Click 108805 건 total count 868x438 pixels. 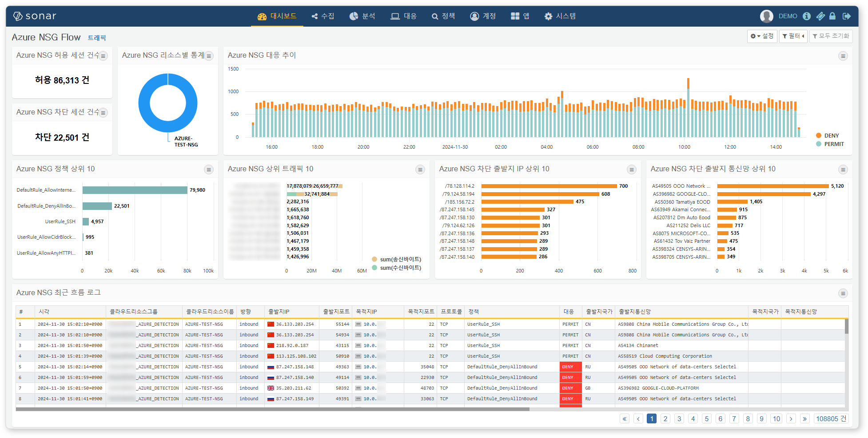point(831,419)
